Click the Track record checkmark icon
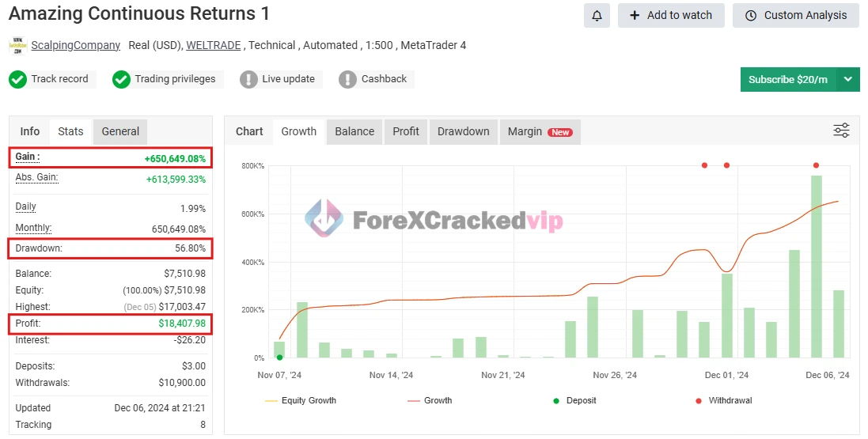The height and width of the screenshot is (439, 868). click(x=18, y=79)
